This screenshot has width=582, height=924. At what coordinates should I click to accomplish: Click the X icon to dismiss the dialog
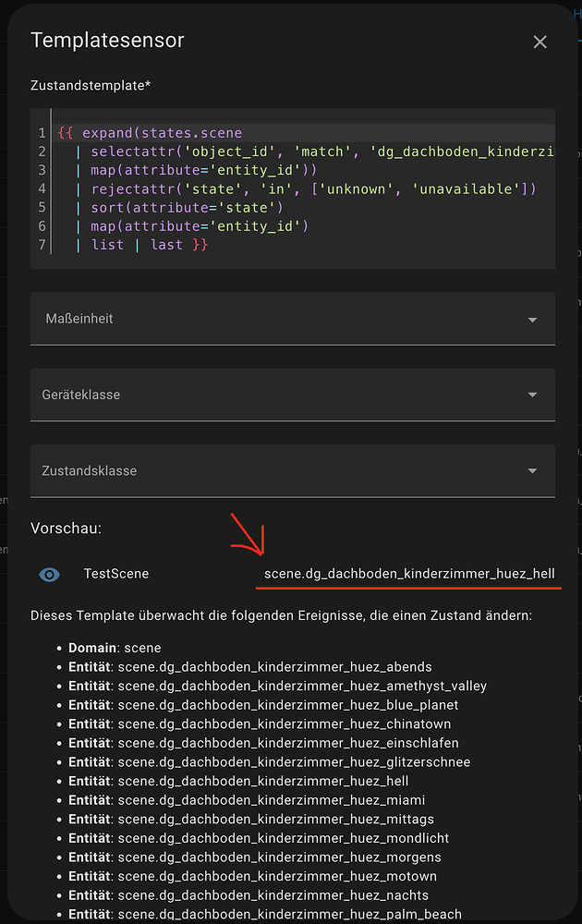540,42
